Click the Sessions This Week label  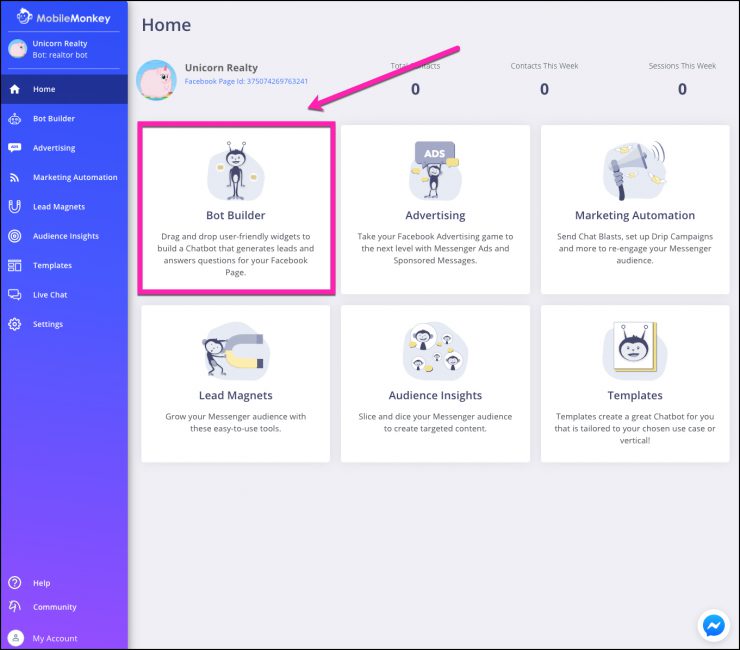682,66
